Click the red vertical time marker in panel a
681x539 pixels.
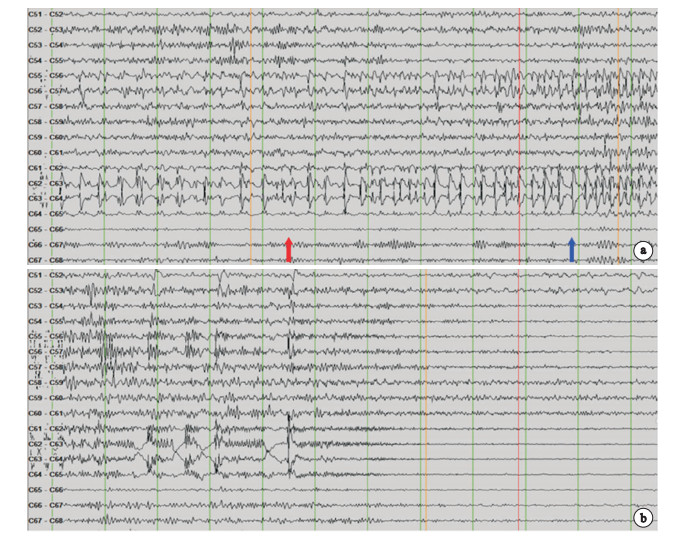click(x=520, y=120)
